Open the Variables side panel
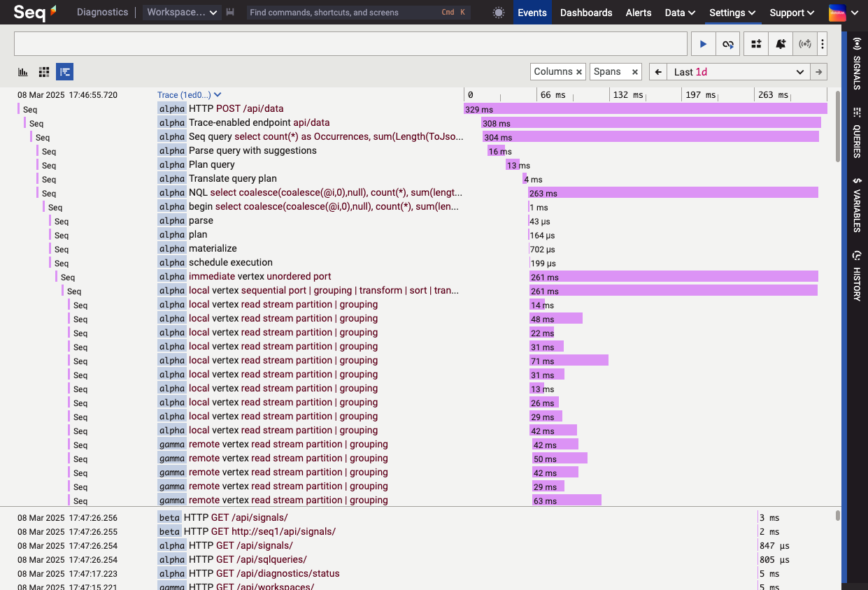Screen dimensions: 868x590 (857, 203)
